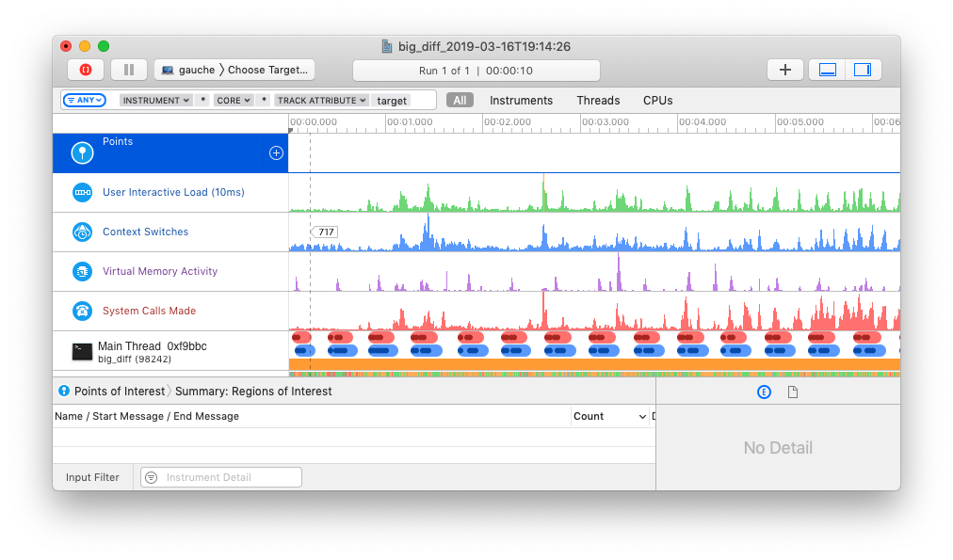Select the All tracks tab

click(460, 100)
